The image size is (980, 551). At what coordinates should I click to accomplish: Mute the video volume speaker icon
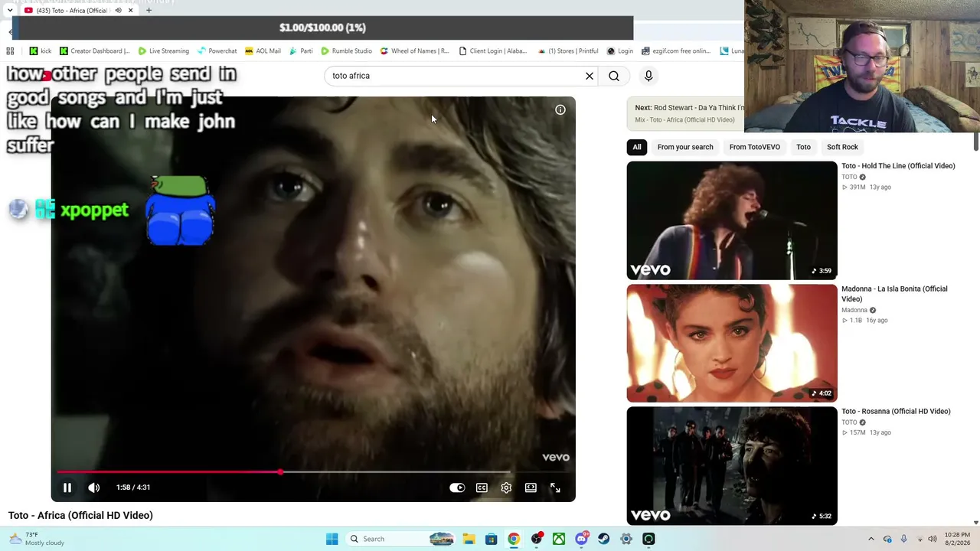(x=94, y=487)
